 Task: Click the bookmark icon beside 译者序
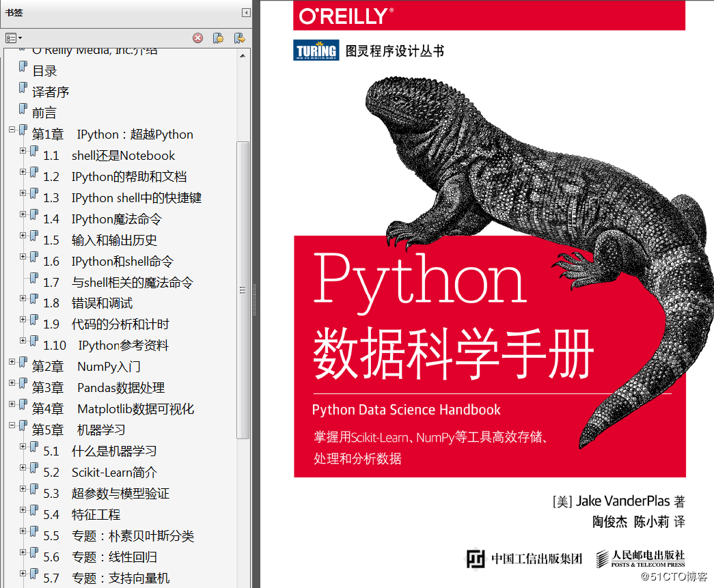point(23,88)
